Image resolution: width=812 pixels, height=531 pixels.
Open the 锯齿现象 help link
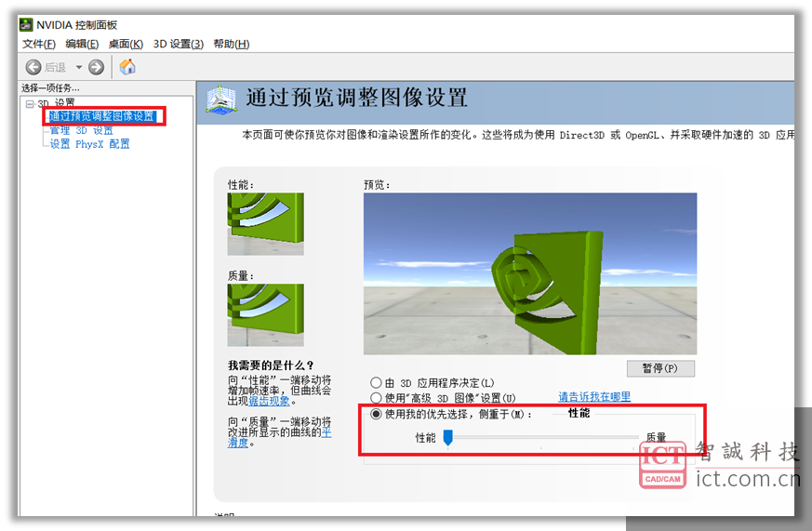(270, 401)
